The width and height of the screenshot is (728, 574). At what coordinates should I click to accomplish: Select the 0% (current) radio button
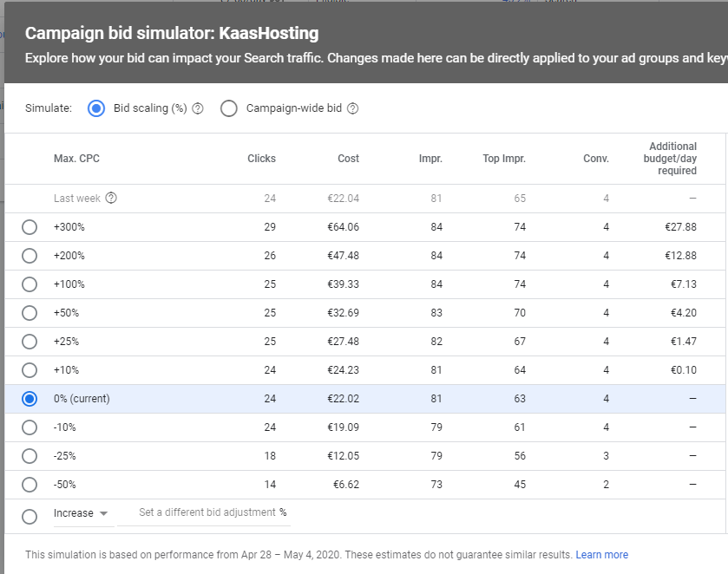(x=30, y=399)
